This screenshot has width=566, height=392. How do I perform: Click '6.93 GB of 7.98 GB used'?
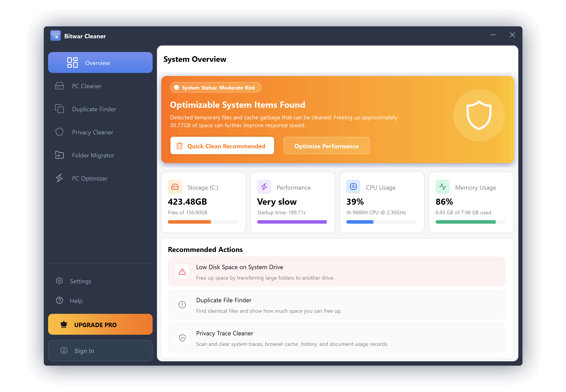(463, 213)
